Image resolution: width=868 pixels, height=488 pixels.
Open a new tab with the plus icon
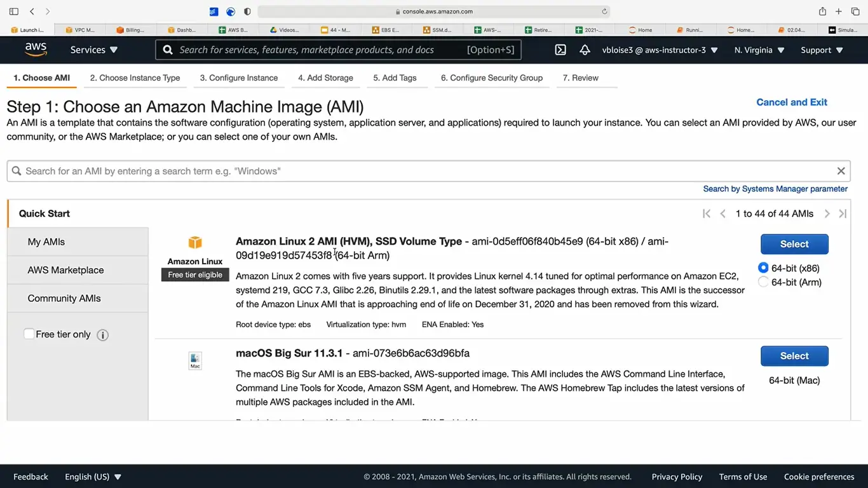coord(839,11)
